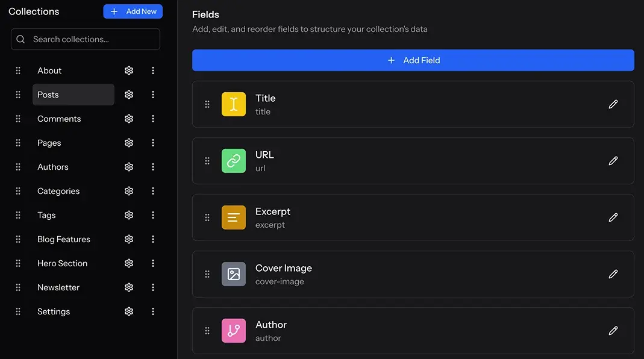Click the cover-image slug text
Screen dimensions: 644x359
point(280,282)
